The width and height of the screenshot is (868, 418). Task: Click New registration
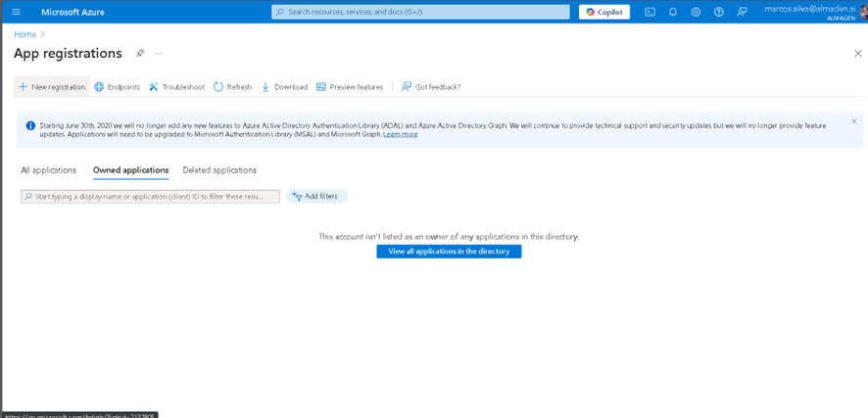pyautogui.click(x=52, y=87)
